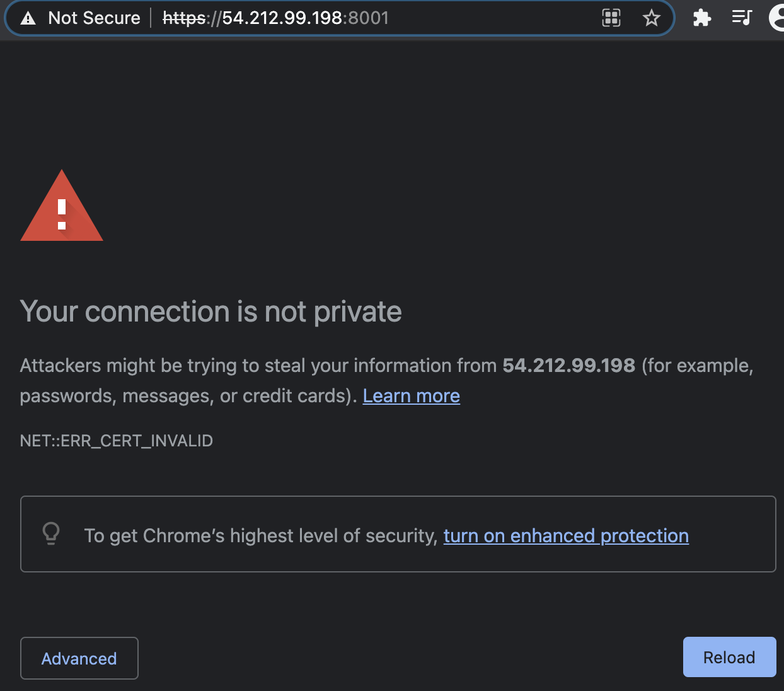Bookmark this page with the star icon
This screenshot has height=691, width=784.
coord(651,18)
